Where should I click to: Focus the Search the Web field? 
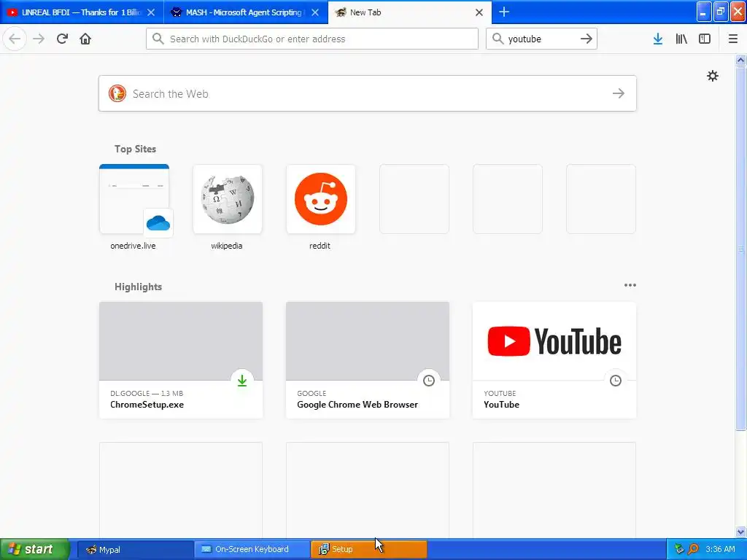[368, 93]
